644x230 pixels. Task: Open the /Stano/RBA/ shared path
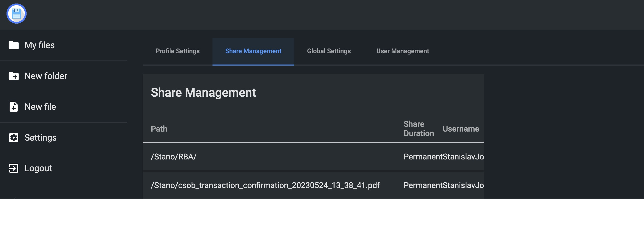(174, 156)
